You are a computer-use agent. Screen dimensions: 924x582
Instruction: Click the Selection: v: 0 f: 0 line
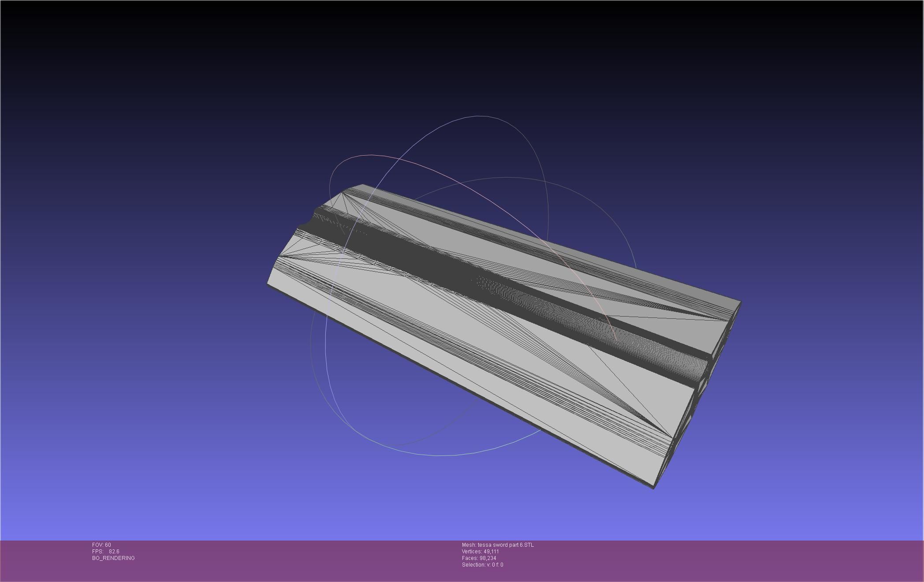click(482, 565)
